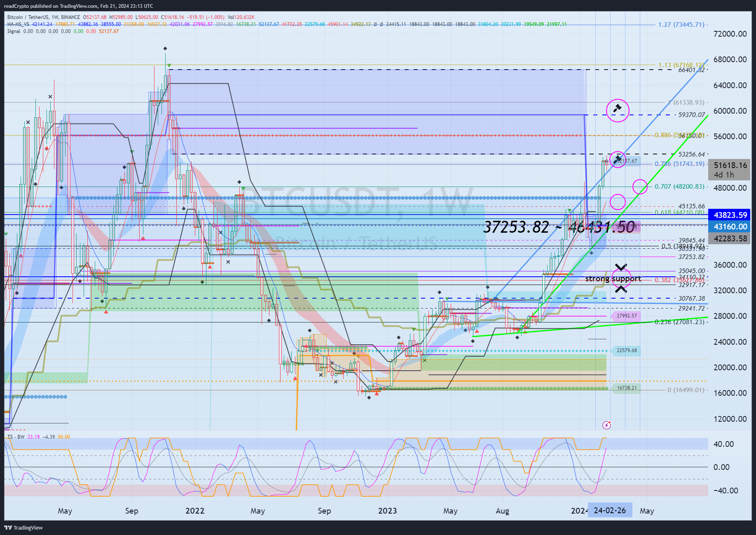Click the level label 39845.44

(692, 241)
